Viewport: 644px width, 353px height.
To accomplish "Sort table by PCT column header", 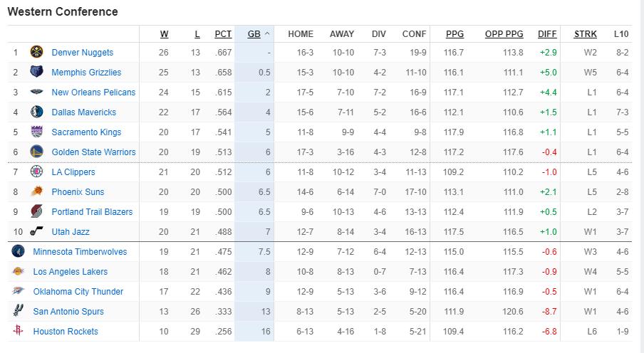I will [223, 33].
